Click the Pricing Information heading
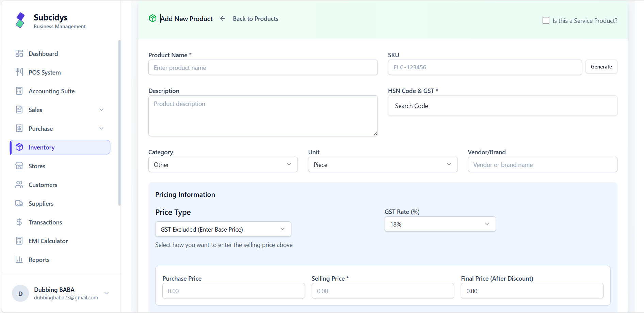The width and height of the screenshot is (644, 313). click(x=185, y=194)
